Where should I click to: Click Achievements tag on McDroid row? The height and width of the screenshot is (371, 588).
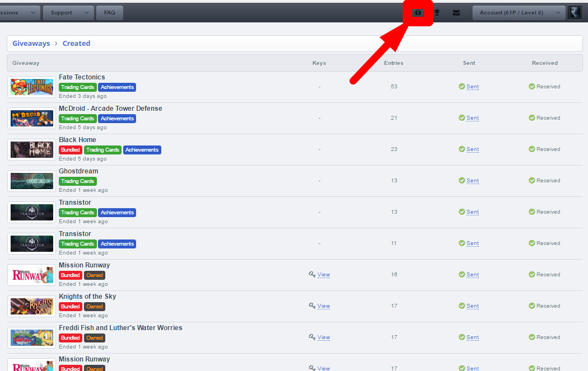click(117, 119)
